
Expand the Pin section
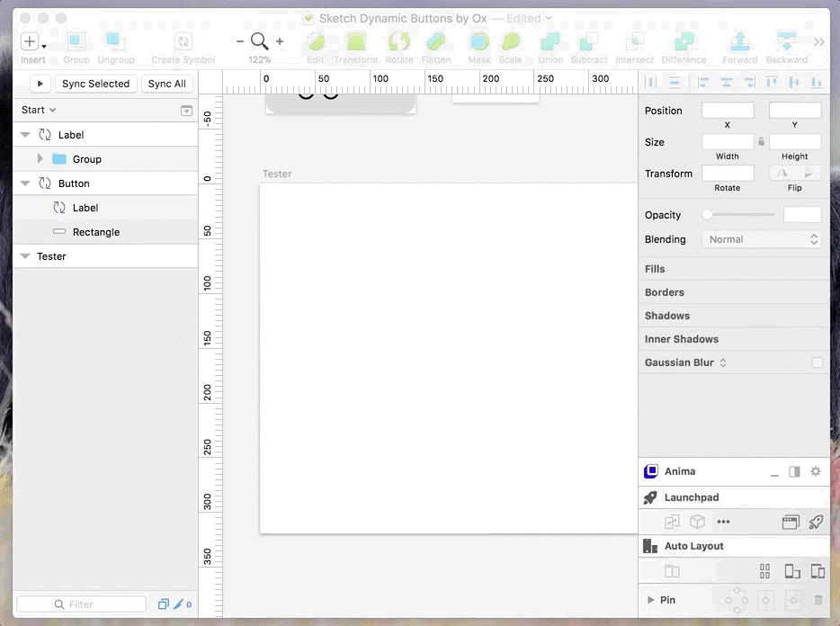[650, 600]
